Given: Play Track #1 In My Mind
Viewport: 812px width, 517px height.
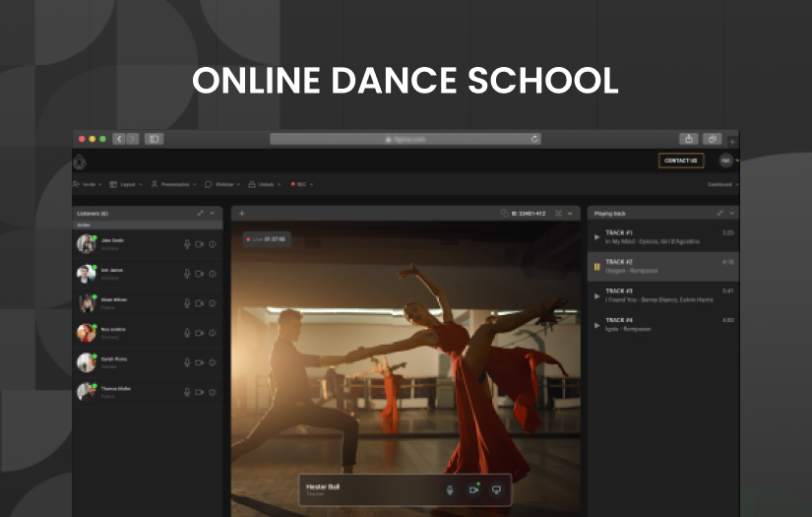Looking at the screenshot, I should (x=596, y=237).
